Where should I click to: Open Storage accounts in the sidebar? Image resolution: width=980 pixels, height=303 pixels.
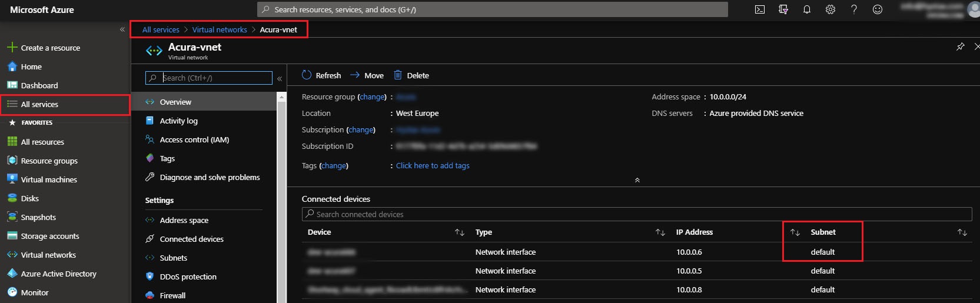[50, 236]
